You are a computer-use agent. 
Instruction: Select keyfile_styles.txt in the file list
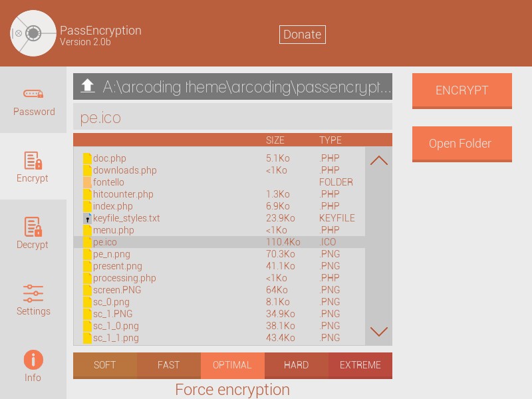click(126, 218)
